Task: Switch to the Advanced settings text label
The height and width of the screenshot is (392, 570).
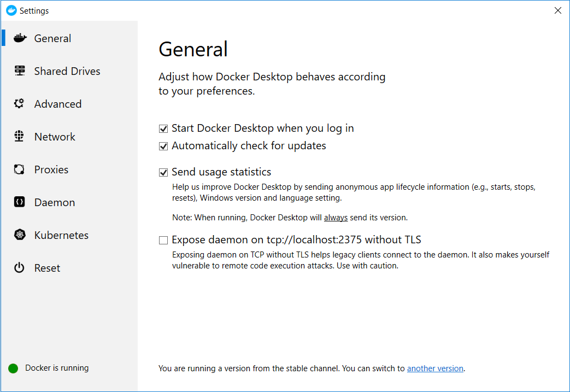Action: point(58,104)
